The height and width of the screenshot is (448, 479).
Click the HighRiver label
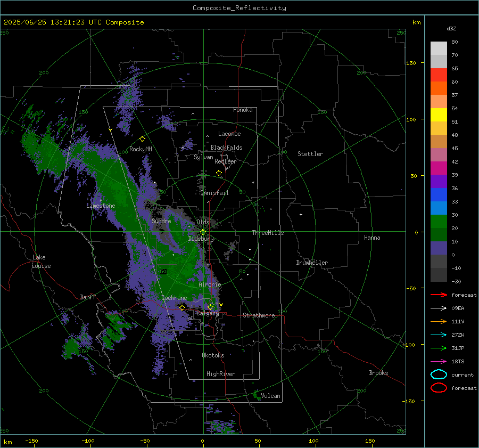(x=221, y=374)
